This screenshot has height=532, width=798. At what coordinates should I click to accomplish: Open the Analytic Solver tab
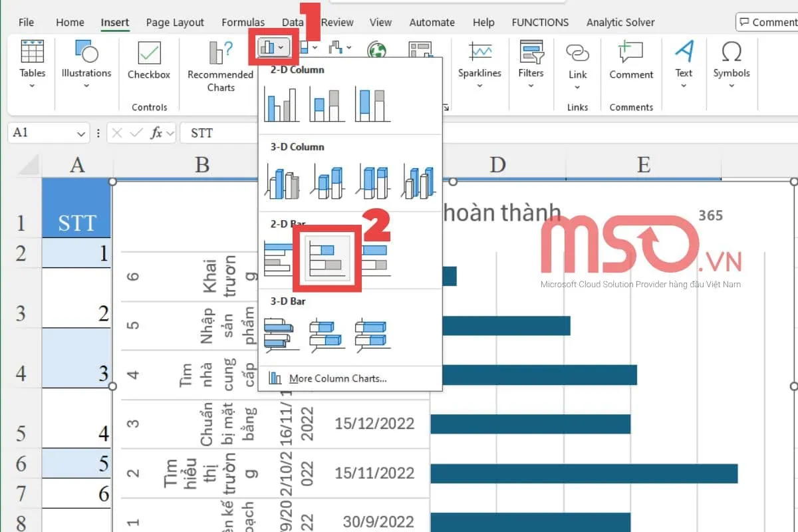click(x=620, y=22)
